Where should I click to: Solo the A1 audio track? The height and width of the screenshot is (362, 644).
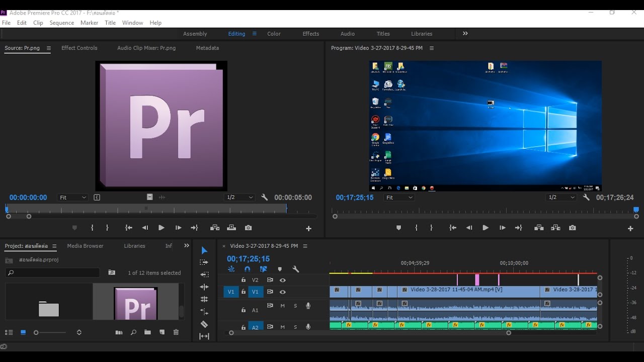point(295,306)
